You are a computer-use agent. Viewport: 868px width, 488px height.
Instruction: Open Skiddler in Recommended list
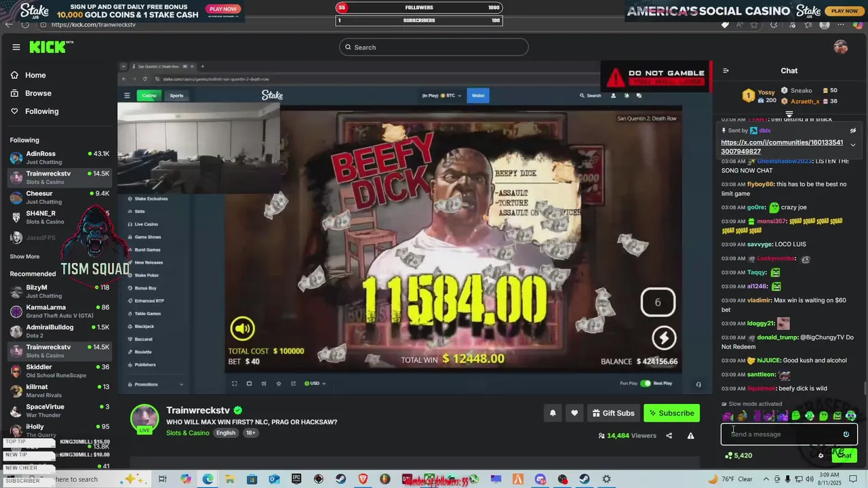(60, 371)
